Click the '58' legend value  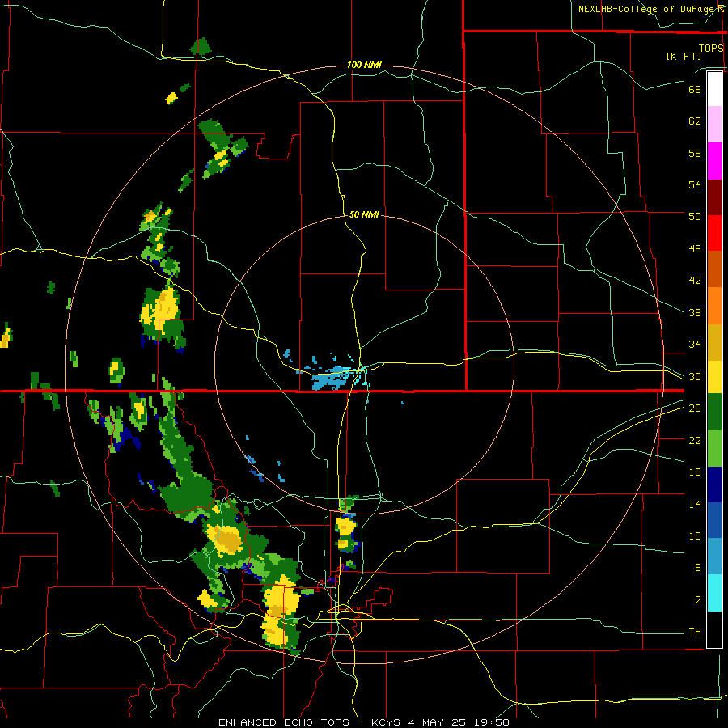pos(695,153)
